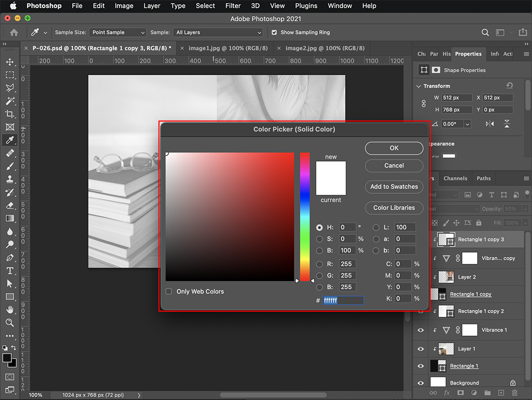The width and height of the screenshot is (532, 400).
Task: Flip horizontal icon in Transform section
Action: coord(489,124)
